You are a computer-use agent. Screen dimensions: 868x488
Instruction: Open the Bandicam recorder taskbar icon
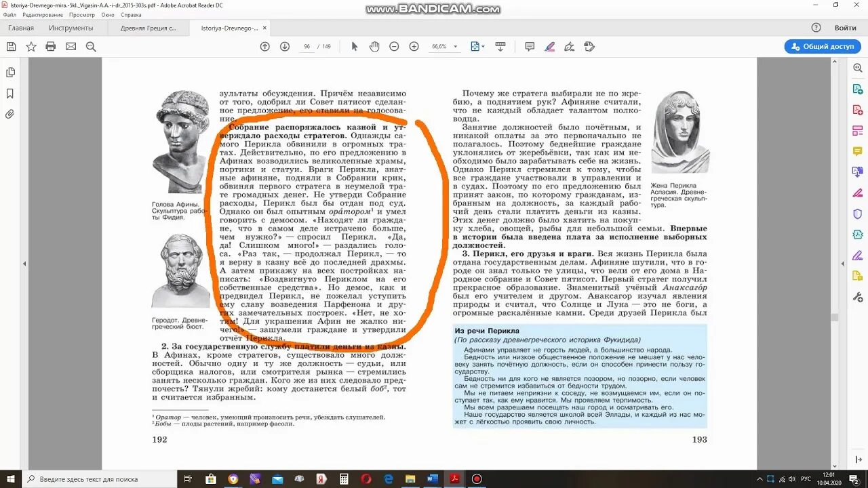tap(476, 479)
